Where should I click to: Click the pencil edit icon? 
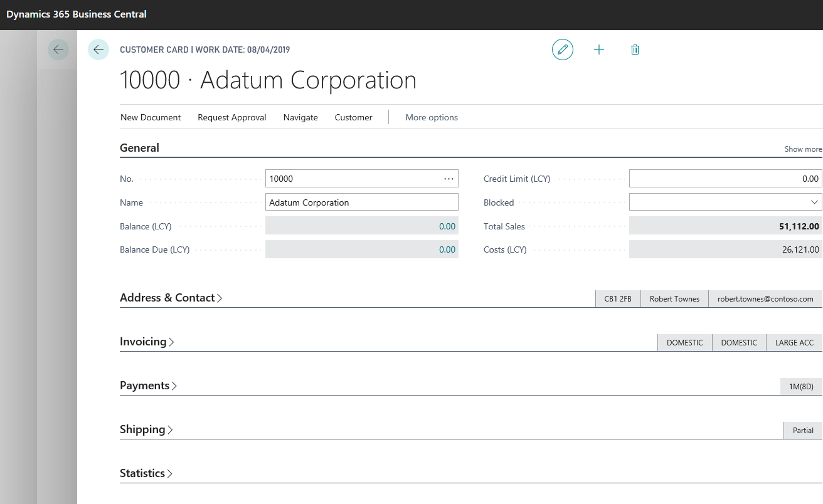coord(563,50)
